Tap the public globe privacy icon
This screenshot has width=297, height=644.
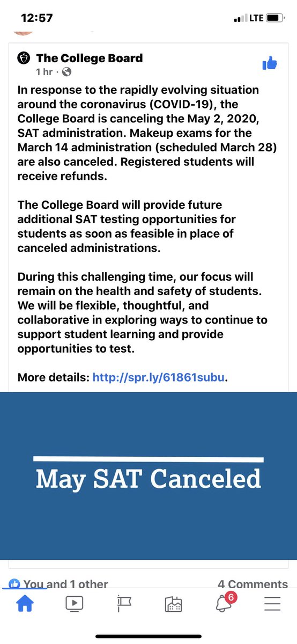point(67,71)
